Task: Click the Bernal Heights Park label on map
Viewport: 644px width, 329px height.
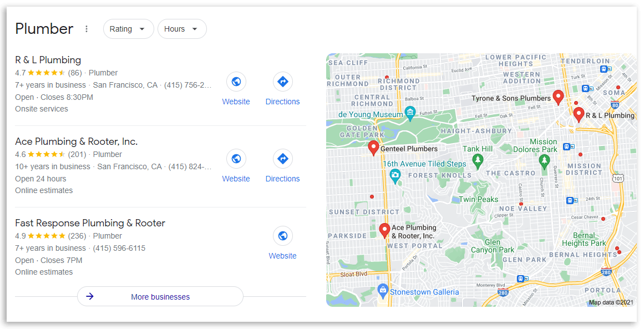Action: (584, 240)
